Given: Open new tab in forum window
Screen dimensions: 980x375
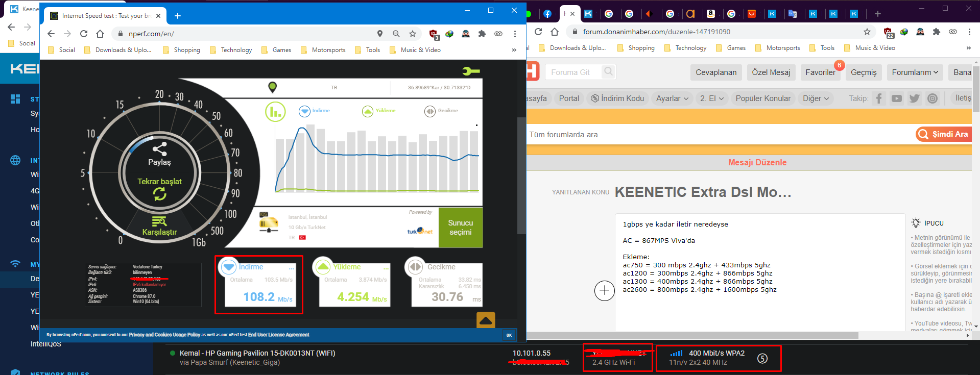Looking at the screenshot, I should click(877, 14).
